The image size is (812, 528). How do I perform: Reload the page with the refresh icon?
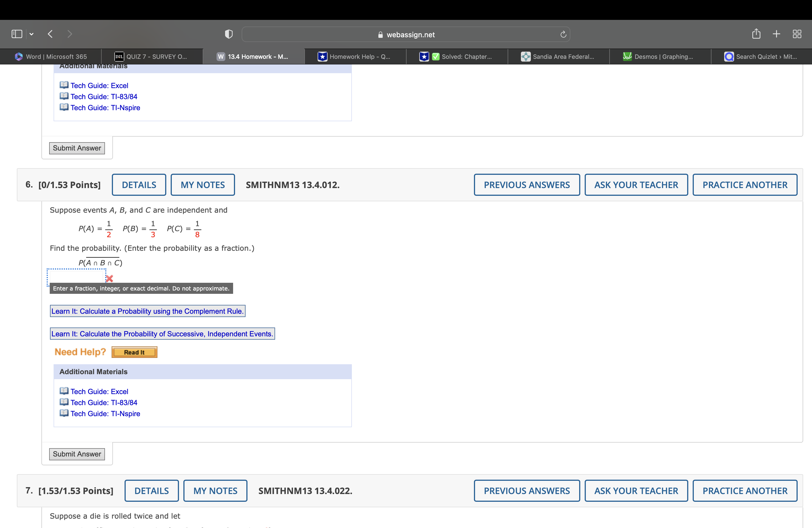point(563,34)
